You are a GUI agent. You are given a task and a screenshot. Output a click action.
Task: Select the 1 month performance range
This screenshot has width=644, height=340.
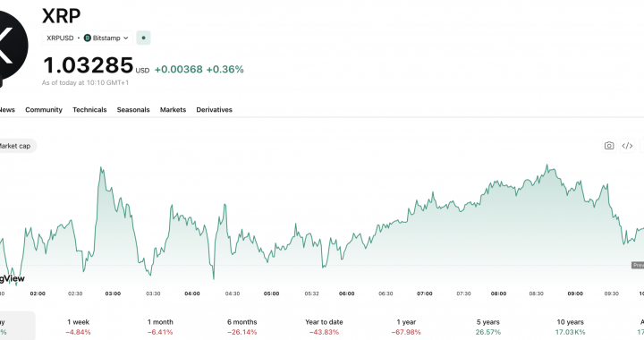(x=160, y=327)
